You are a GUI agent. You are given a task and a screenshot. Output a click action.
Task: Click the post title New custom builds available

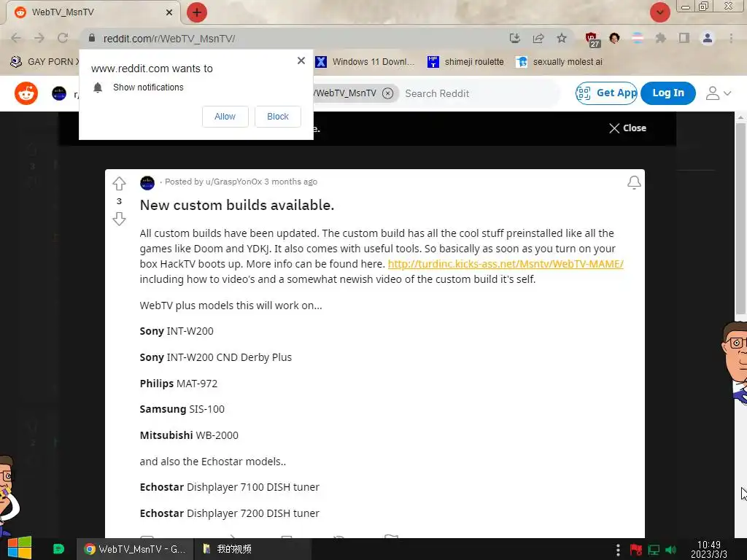237,205
